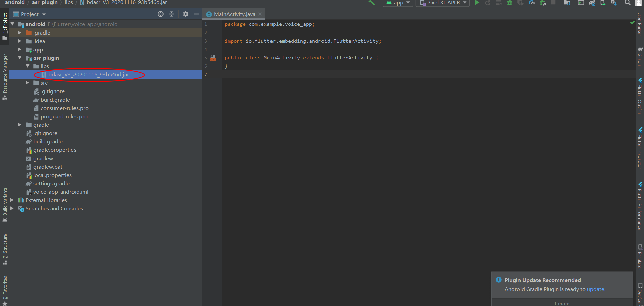Click the Run Anything toolbar icon

click(x=581, y=3)
